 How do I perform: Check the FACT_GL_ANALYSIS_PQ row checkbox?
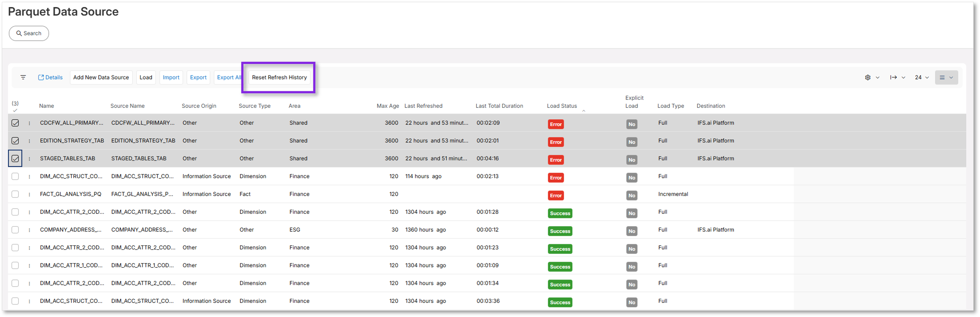point(15,194)
